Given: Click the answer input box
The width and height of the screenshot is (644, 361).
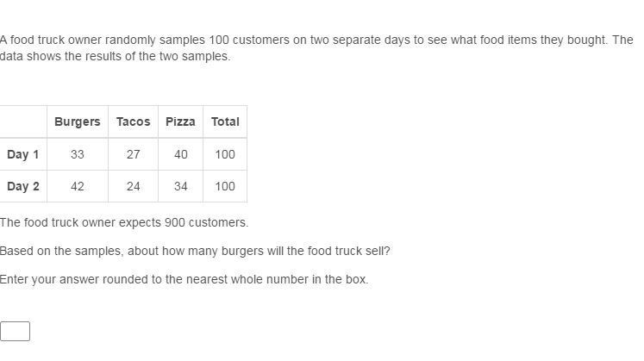Looking at the screenshot, I should coord(15,331).
